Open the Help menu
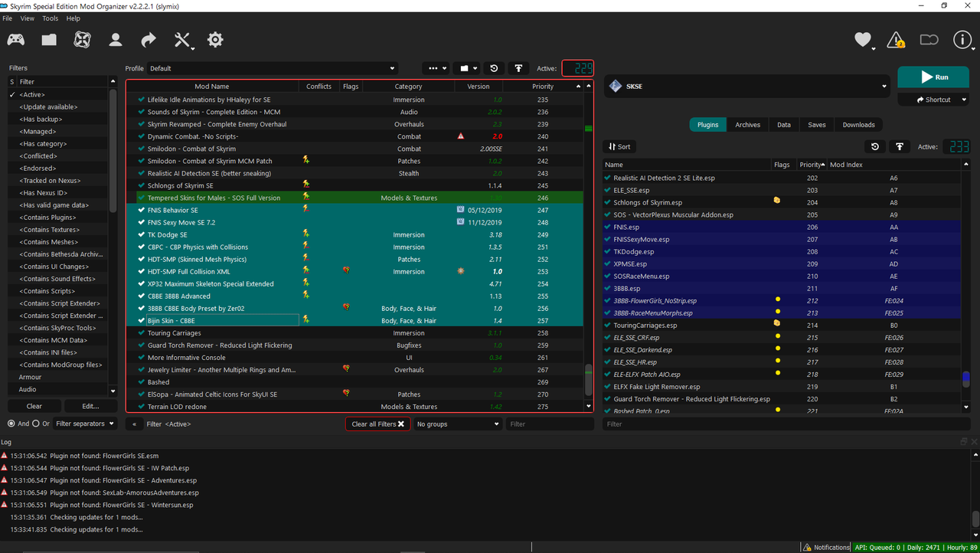This screenshot has height=553, width=980. [x=73, y=18]
